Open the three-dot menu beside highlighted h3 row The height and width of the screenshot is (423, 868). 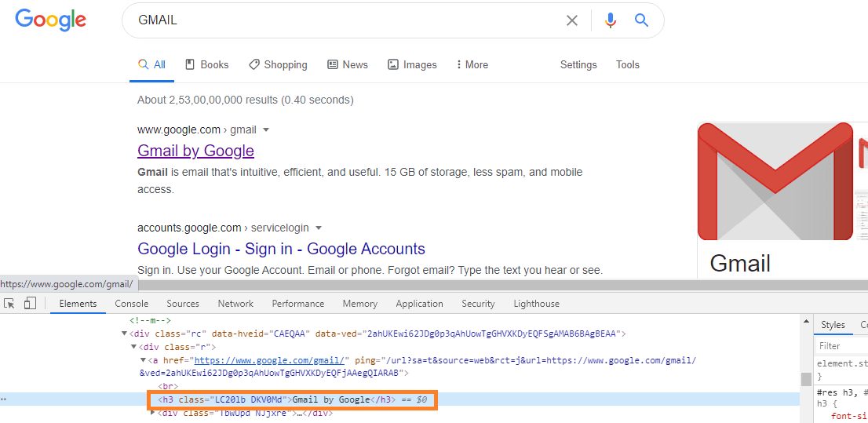click(x=4, y=399)
